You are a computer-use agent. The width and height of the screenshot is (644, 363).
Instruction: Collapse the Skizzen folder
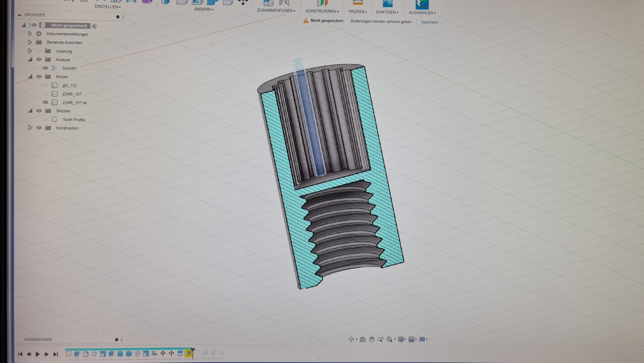(x=30, y=111)
